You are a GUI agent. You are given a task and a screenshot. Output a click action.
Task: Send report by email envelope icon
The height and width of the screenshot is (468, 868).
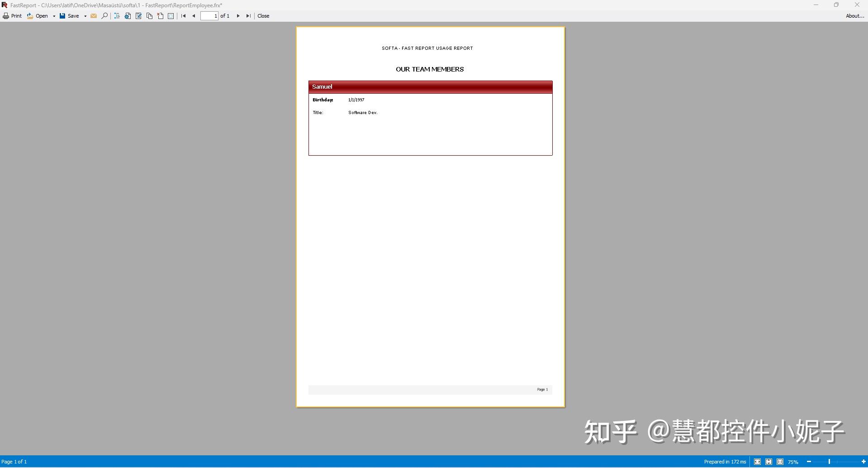coord(94,16)
